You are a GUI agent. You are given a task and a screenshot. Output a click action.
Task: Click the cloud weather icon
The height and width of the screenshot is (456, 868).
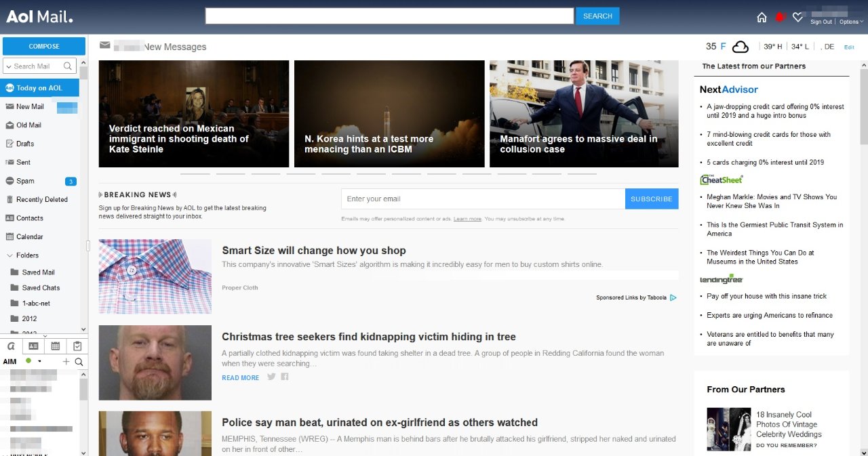click(x=741, y=46)
